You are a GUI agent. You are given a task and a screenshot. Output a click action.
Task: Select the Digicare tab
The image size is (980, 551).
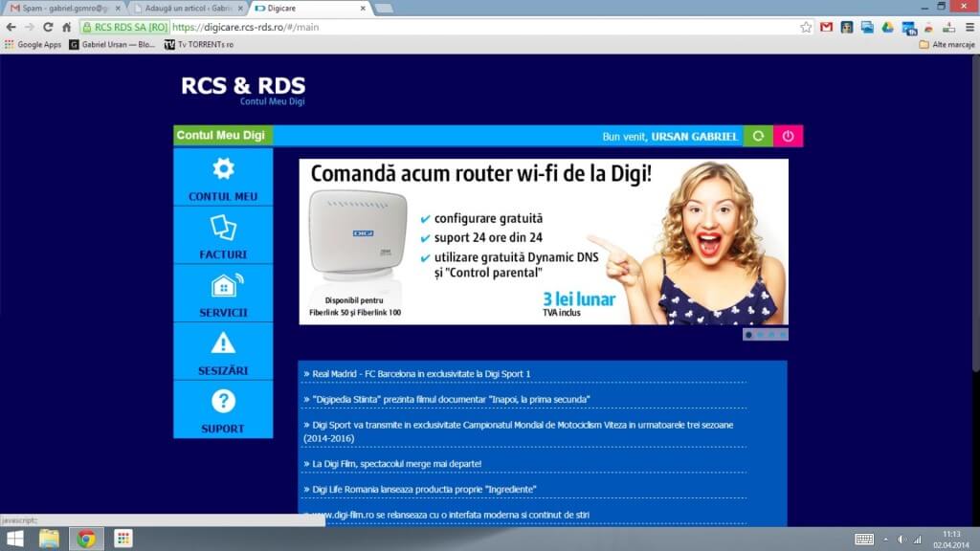(306, 8)
